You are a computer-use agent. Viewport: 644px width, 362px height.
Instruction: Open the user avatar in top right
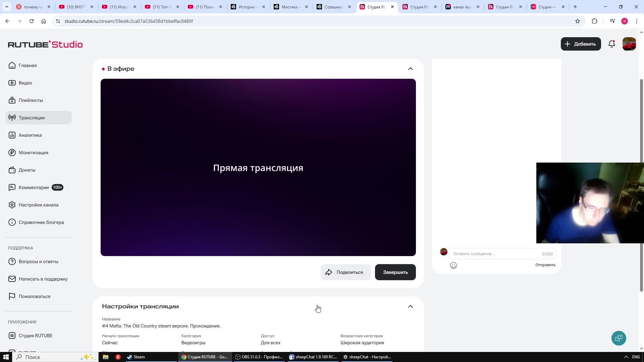point(629,44)
